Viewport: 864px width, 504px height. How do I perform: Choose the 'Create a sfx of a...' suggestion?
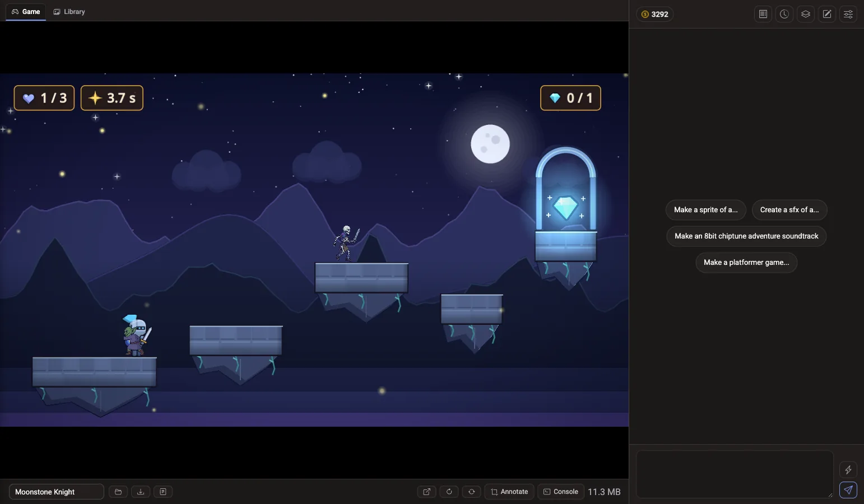[x=789, y=210]
